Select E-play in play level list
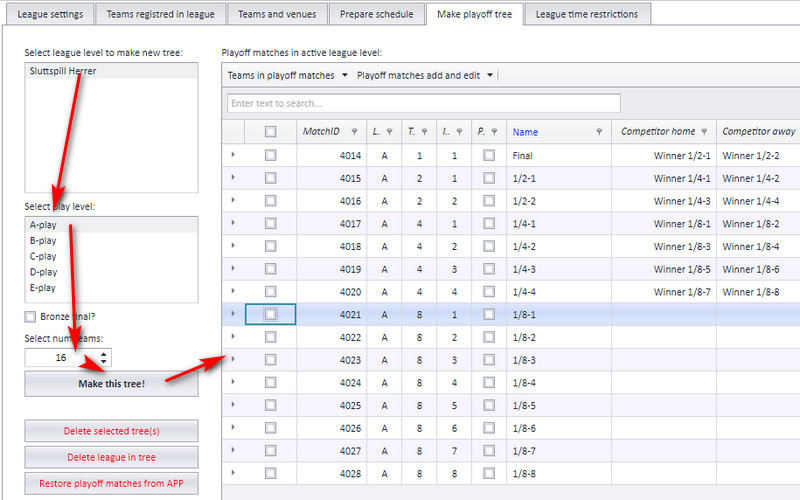 coord(111,288)
